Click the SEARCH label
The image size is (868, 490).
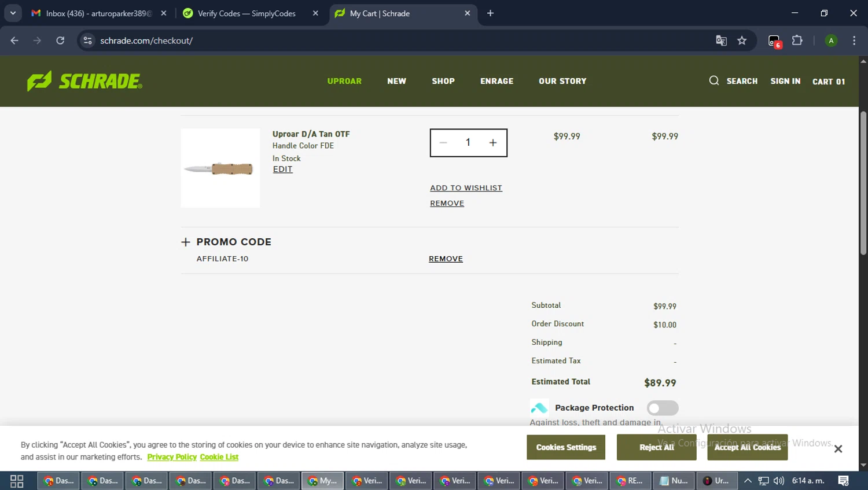pyautogui.click(x=742, y=81)
